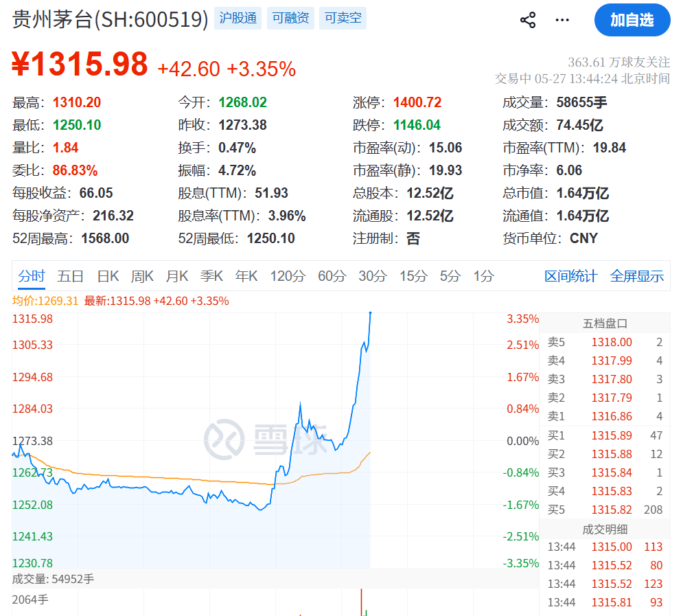Click the 跌停 value 1146.04
This screenshot has width=694, height=616.
(x=417, y=125)
